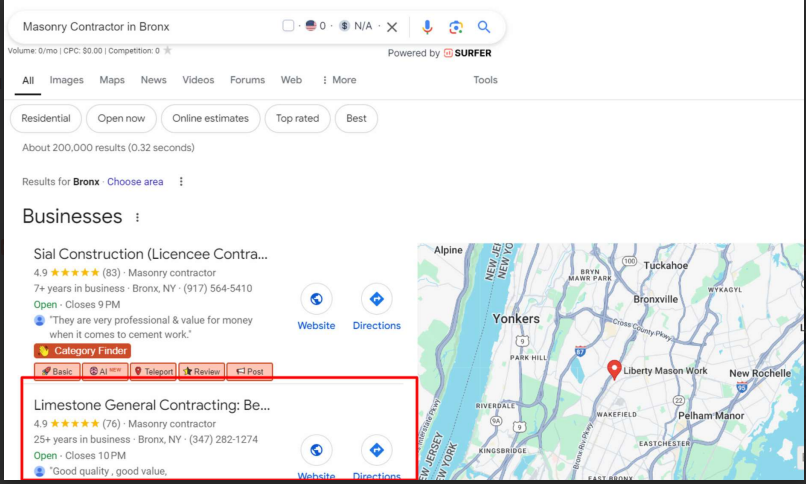The width and height of the screenshot is (806, 484).
Task: Switch to the Web tab
Action: pyautogui.click(x=291, y=80)
